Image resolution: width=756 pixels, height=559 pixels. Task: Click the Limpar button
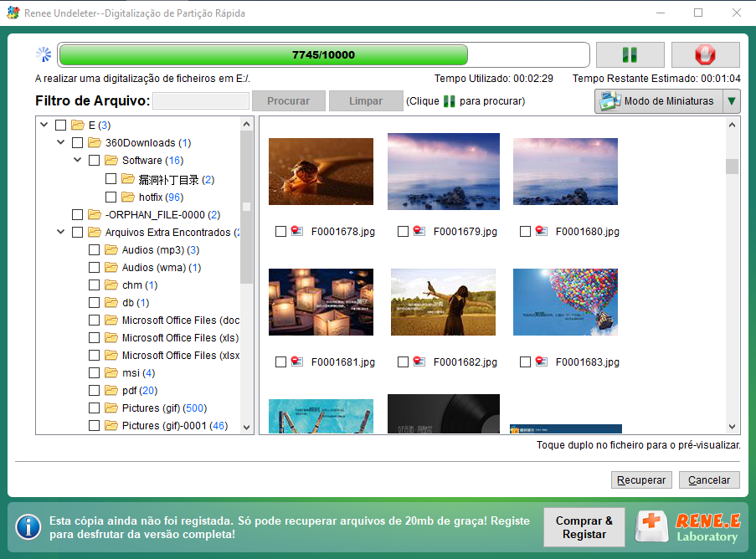(x=366, y=101)
